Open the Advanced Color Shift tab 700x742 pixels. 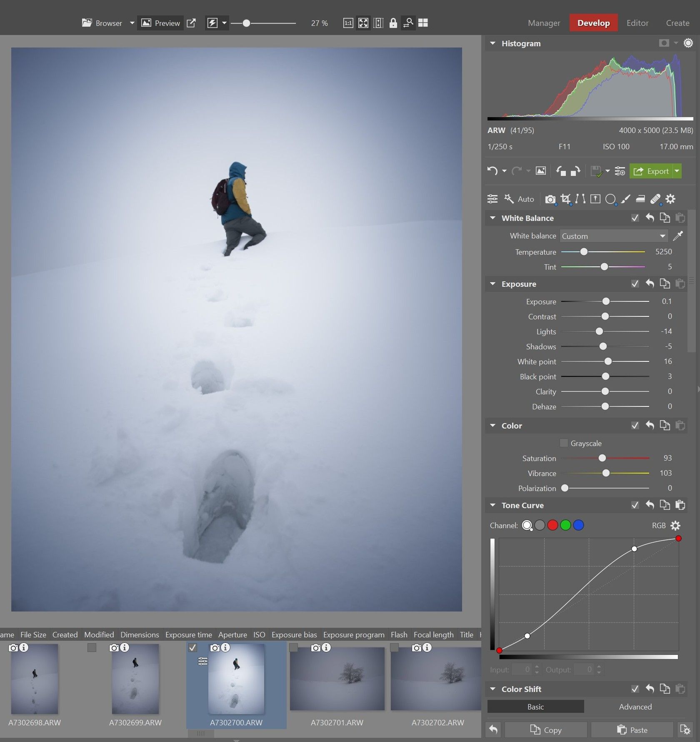(635, 707)
